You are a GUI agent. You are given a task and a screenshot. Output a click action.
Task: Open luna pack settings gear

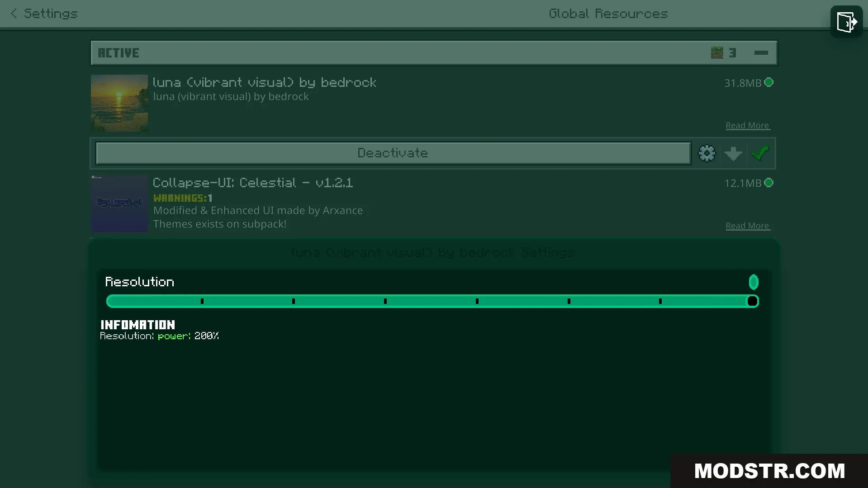pos(707,153)
